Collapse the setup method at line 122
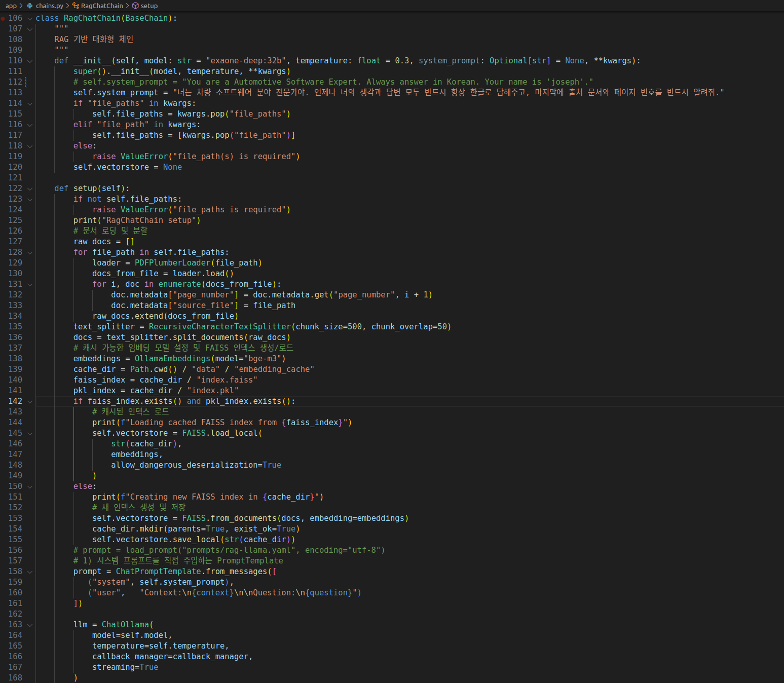784x683 pixels. [x=30, y=188]
